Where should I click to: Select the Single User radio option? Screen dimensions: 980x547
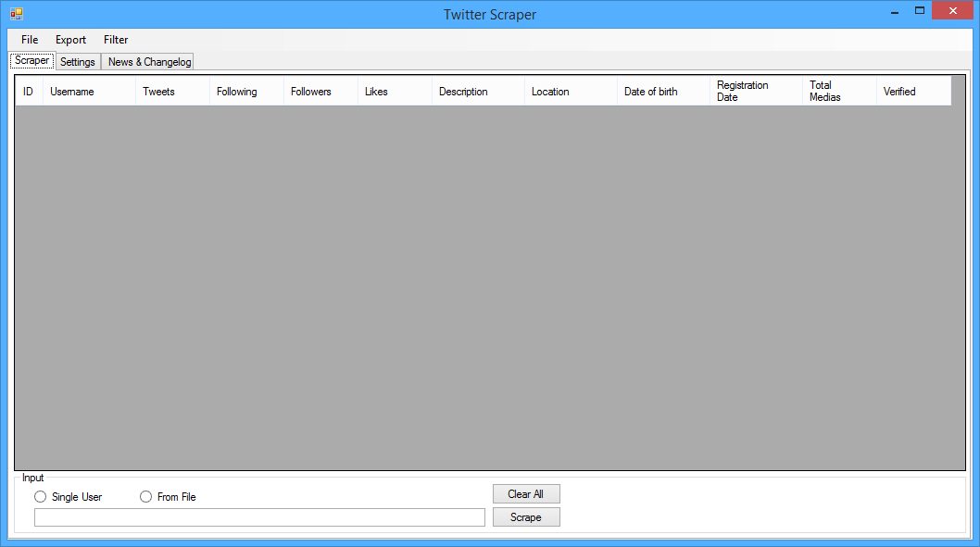(69, 497)
